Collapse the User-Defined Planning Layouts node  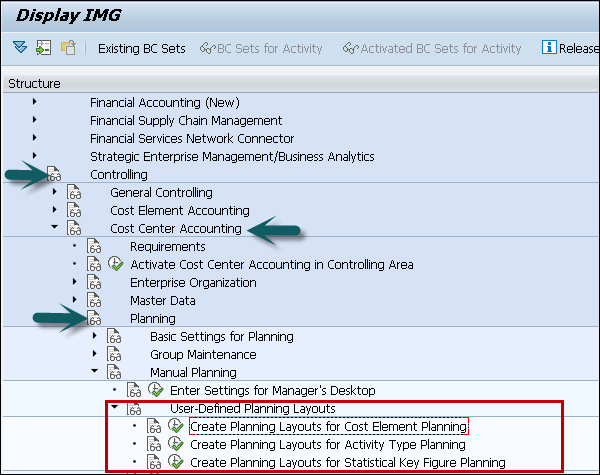coord(114,409)
